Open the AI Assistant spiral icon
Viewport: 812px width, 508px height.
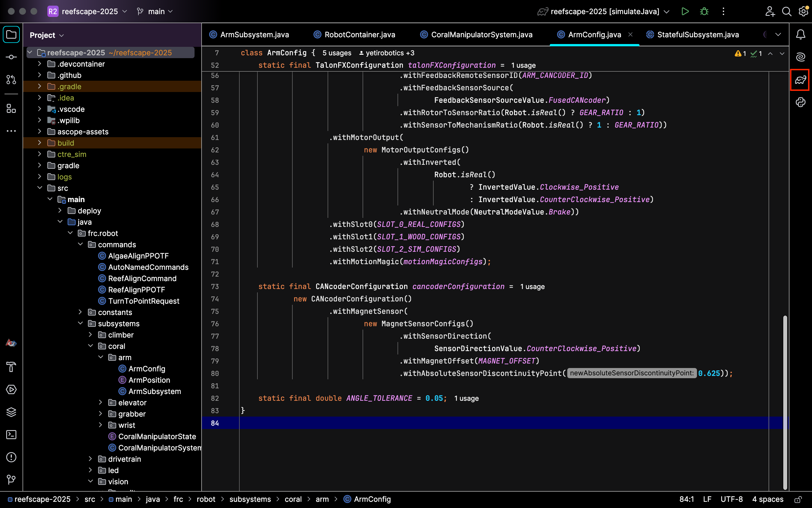pyautogui.click(x=801, y=57)
